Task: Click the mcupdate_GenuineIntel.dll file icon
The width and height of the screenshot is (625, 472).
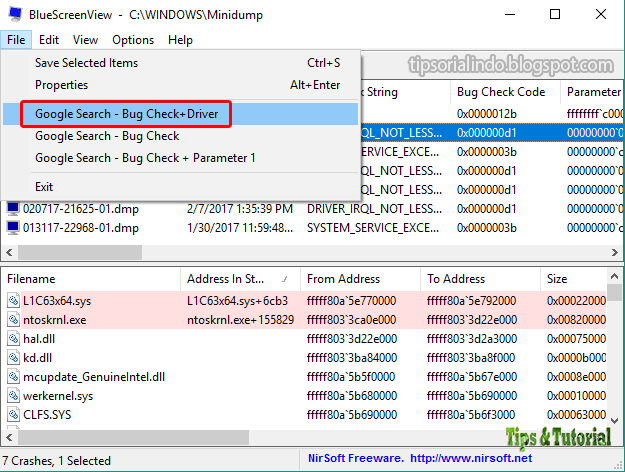Action: tap(13, 377)
